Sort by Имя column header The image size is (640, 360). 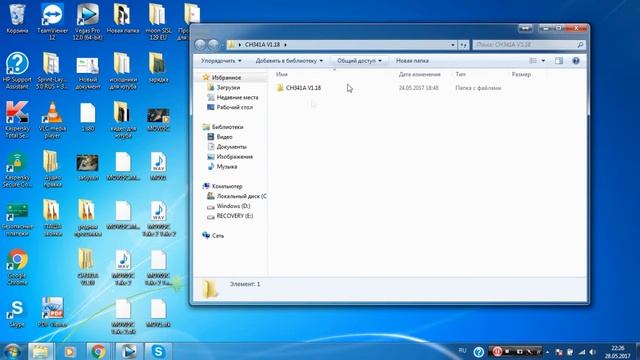click(282, 74)
